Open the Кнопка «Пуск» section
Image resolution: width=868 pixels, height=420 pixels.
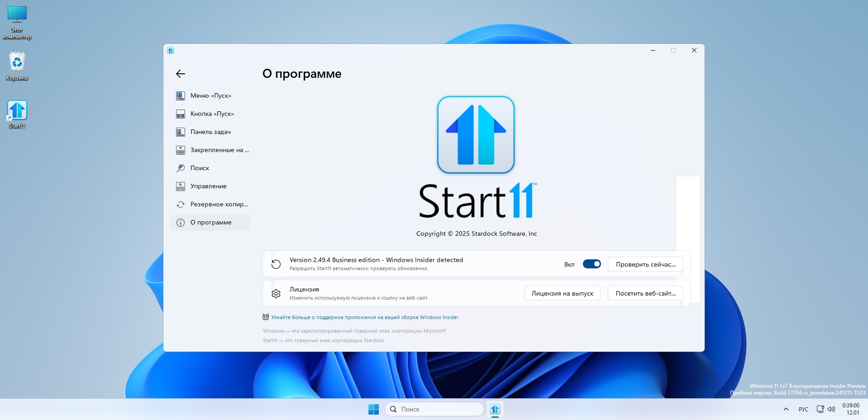210,114
